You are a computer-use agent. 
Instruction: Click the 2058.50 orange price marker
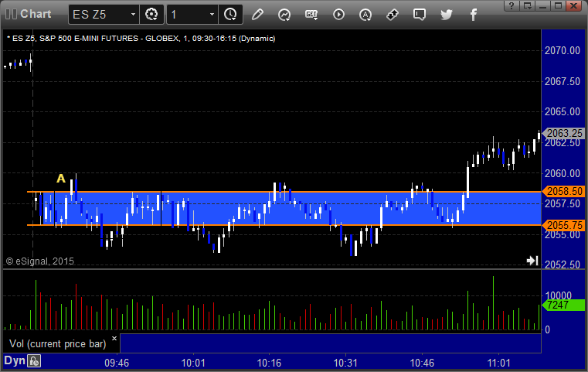(564, 192)
